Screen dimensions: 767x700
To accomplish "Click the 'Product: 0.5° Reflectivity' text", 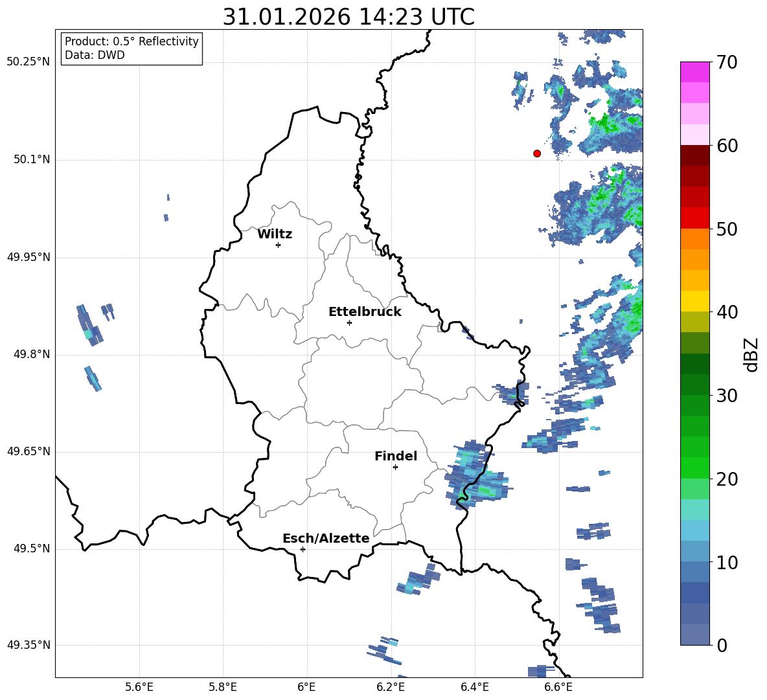I will (x=132, y=41).
